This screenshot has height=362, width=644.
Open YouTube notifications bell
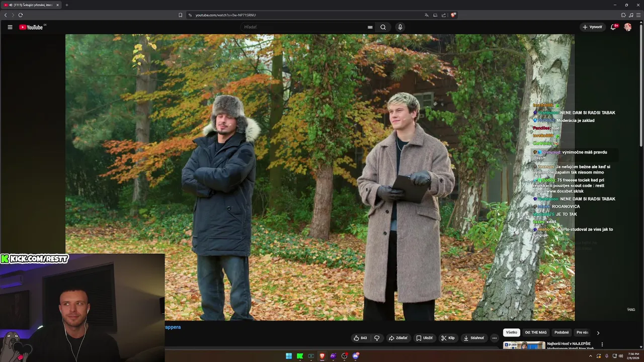[613, 27]
